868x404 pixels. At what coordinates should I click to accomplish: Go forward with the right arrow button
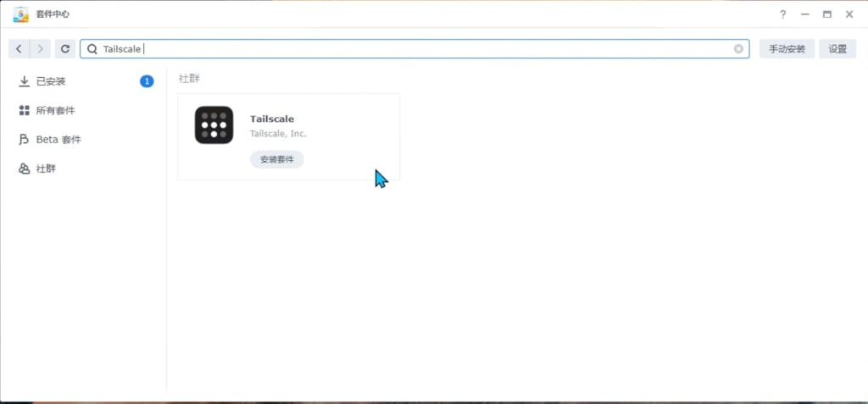[x=40, y=49]
